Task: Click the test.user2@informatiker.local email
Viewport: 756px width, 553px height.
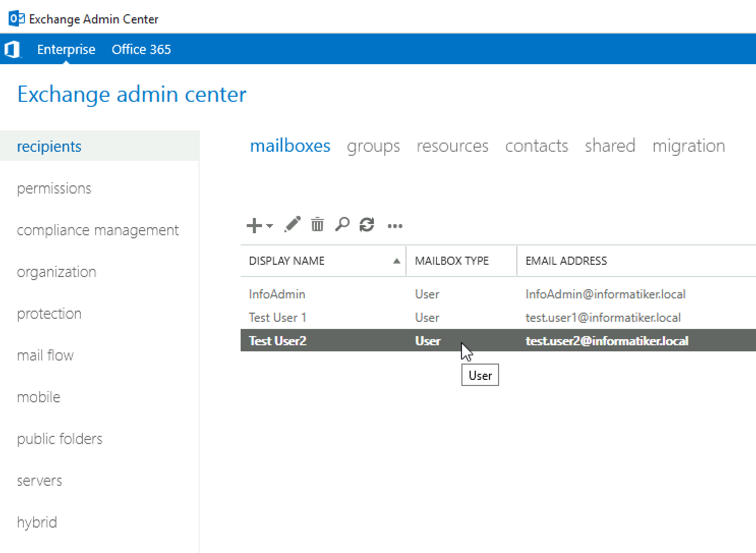Action: tap(607, 341)
